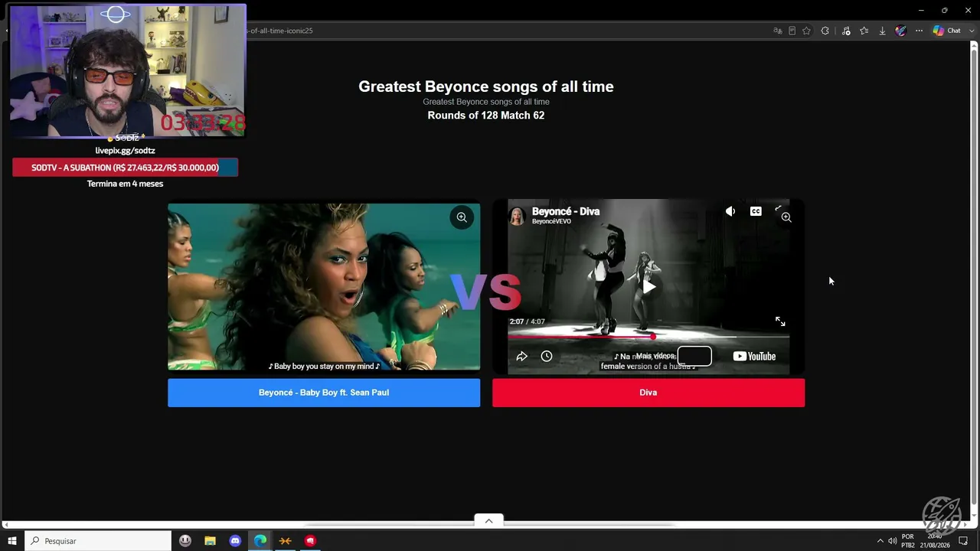Open the video on YouTube via logo
This screenshot has width=980, height=551.
[x=754, y=356]
